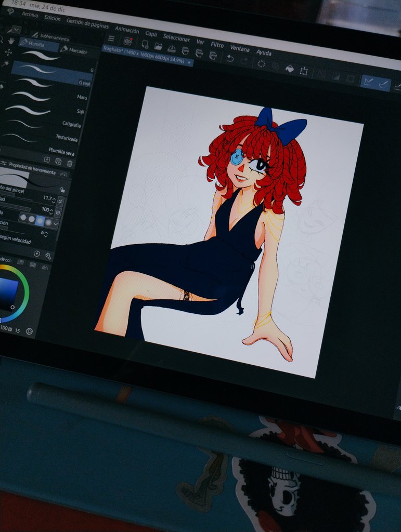Image resolution: width=401 pixels, height=532 pixels.
Task: Toggle snap to ruler
Action: coord(368,81)
